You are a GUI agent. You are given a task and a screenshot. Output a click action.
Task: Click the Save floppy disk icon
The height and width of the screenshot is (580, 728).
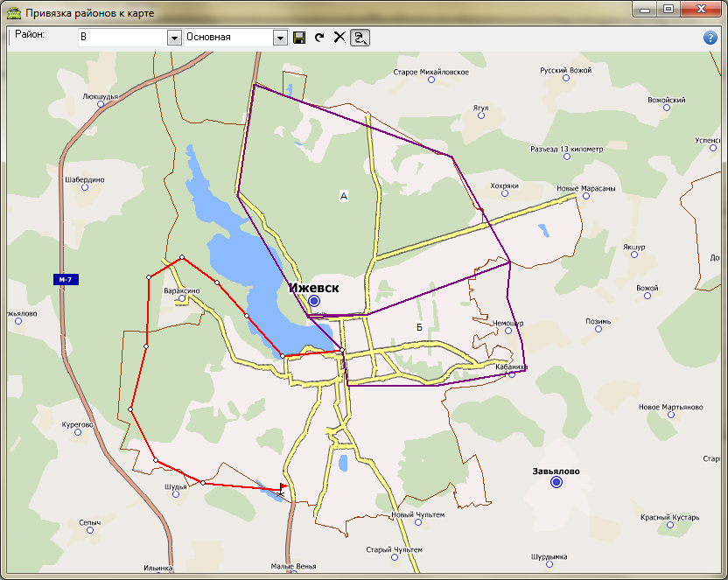click(x=299, y=38)
